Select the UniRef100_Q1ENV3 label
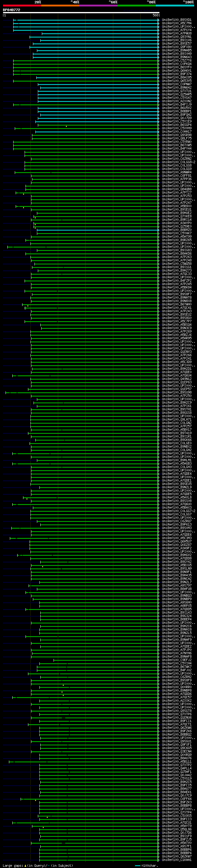The width and height of the screenshot is (197, 868). click(176, 352)
